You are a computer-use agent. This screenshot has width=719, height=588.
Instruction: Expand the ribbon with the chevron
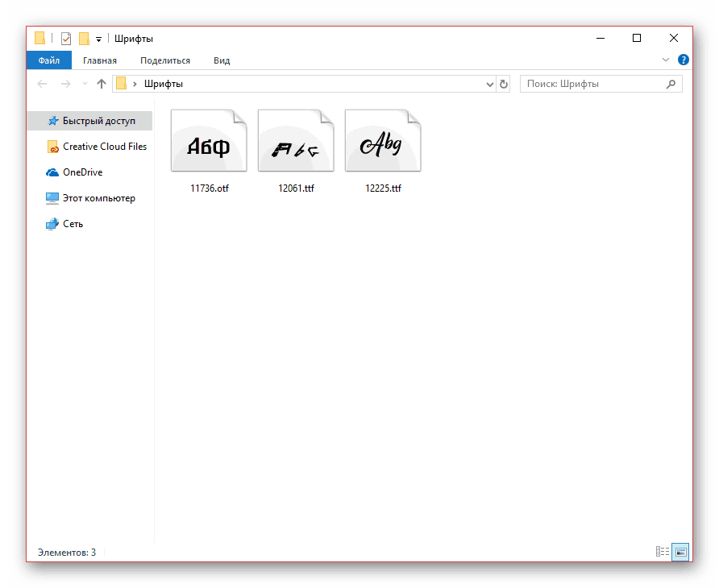coord(666,60)
